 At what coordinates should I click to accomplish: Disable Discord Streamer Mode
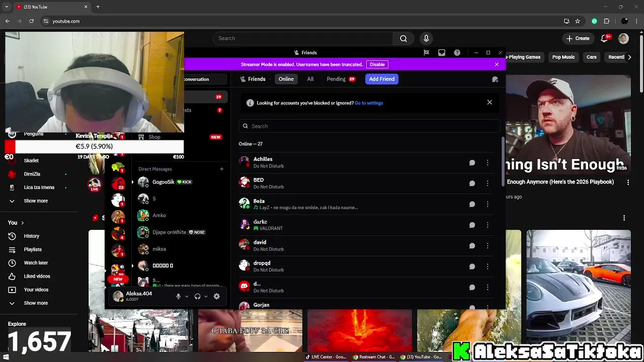pyautogui.click(x=377, y=64)
